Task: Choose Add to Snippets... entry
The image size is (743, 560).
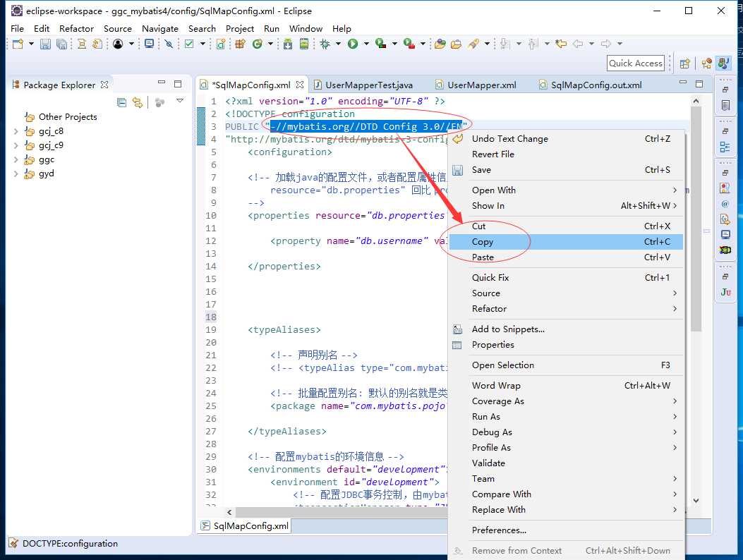Action: pos(566,329)
